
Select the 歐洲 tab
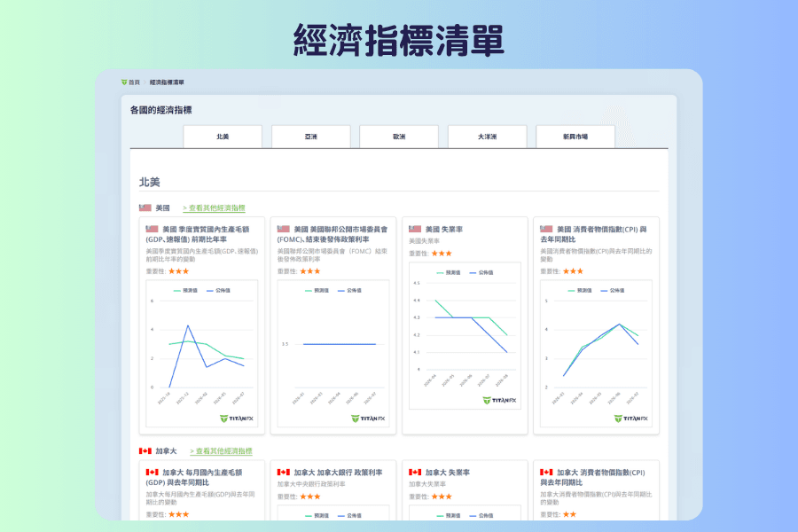point(399,137)
